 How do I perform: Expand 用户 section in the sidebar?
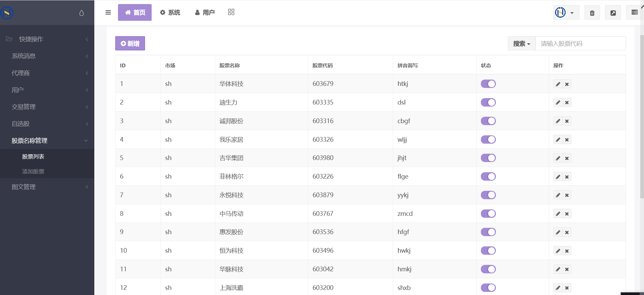(x=47, y=90)
